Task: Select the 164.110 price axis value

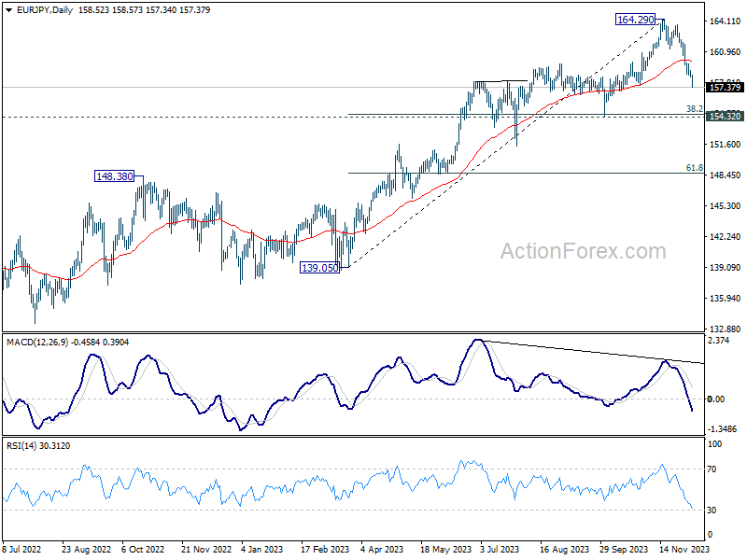Action: click(726, 21)
